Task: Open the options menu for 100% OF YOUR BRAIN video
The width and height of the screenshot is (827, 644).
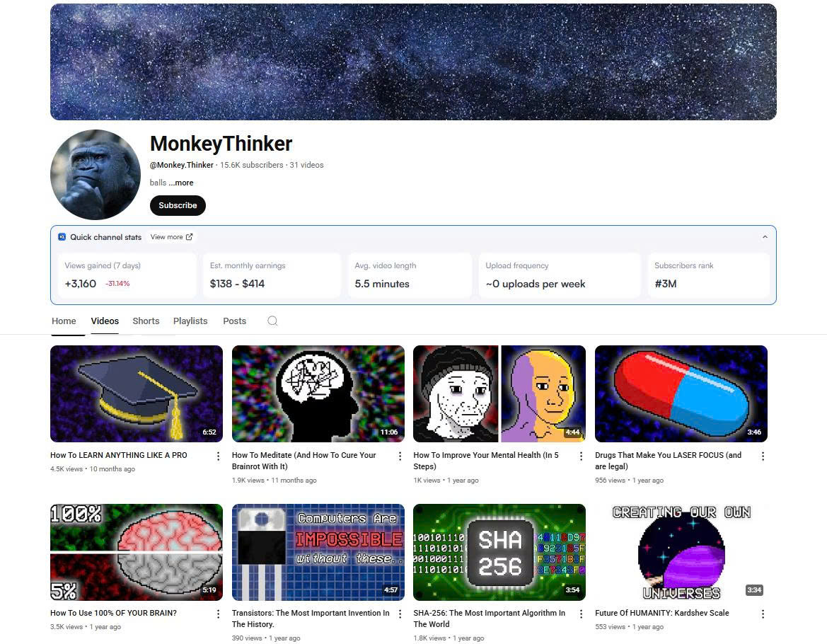Action: pyautogui.click(x=219, y=614)
